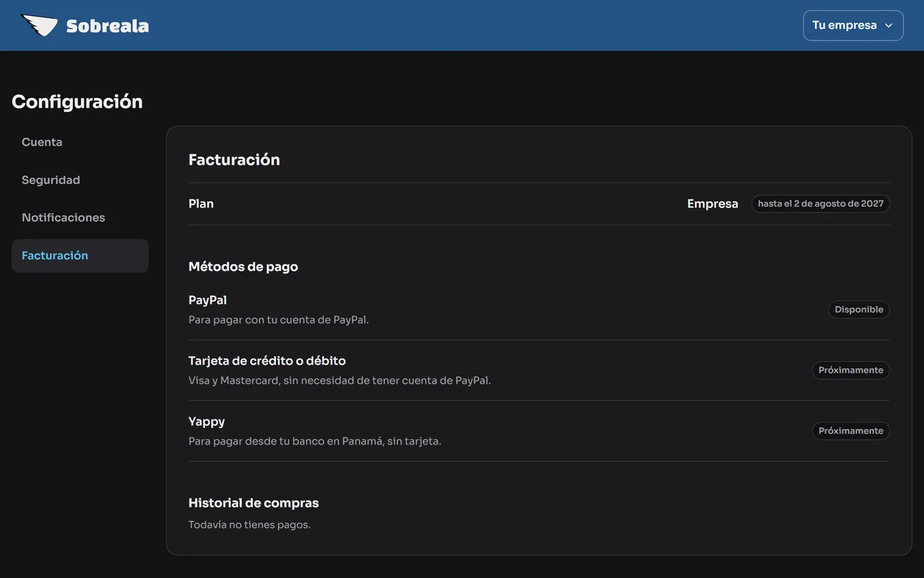Click the plan expiry date badge
Viewport: 924px width, 578px height.
821,204
